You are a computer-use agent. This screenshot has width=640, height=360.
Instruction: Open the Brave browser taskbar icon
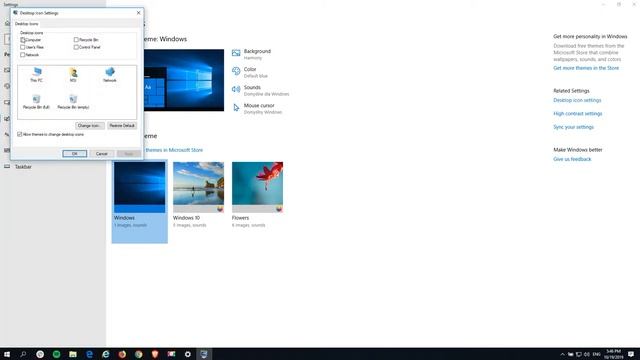[155, 354]
